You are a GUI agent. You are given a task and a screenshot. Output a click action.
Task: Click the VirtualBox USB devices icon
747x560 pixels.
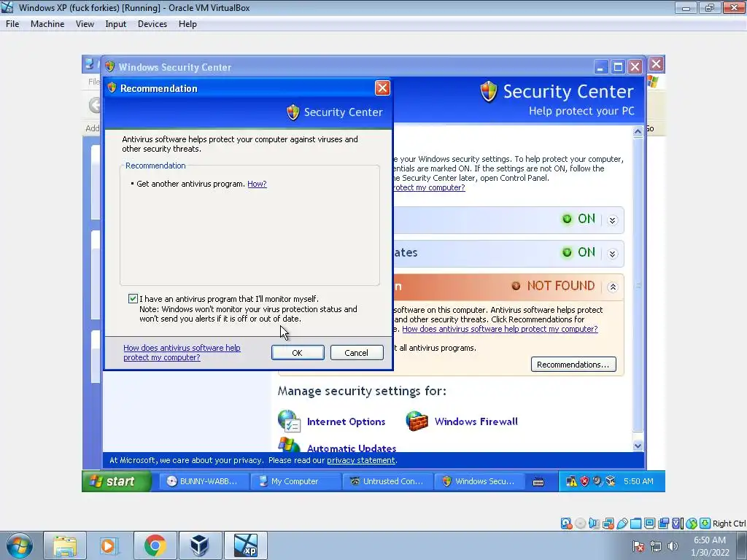pyautogui.click(x=622, y=524)
